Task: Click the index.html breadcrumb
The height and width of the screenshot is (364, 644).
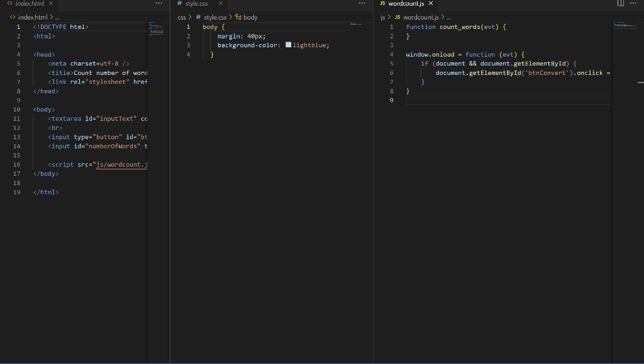Action: click(x=33, y=17)
